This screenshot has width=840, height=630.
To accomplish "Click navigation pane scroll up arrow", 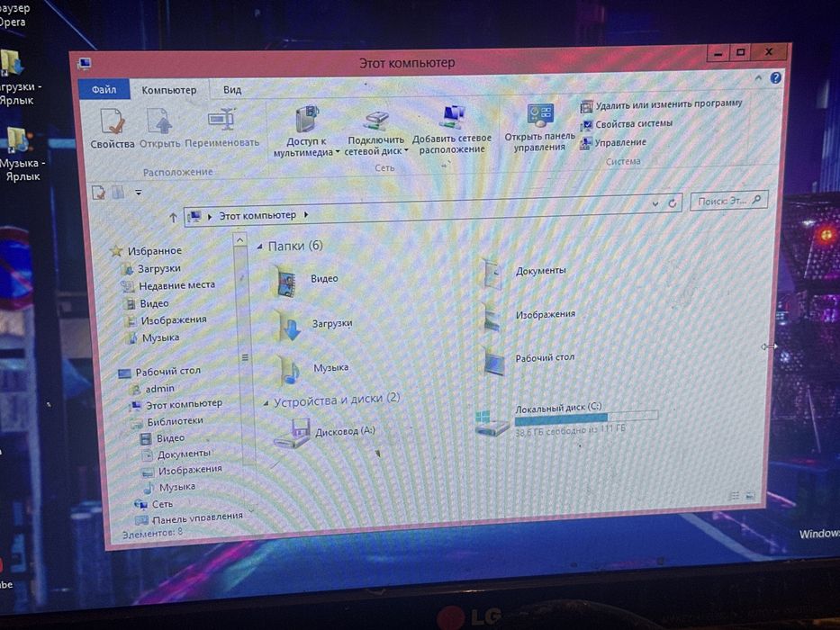I will 240,240.
